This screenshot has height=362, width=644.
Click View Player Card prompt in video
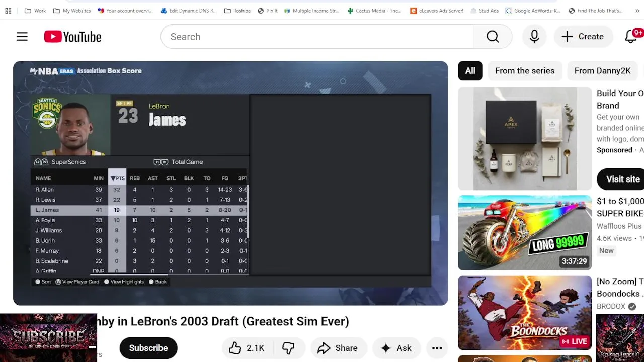[x=77, y=282]
